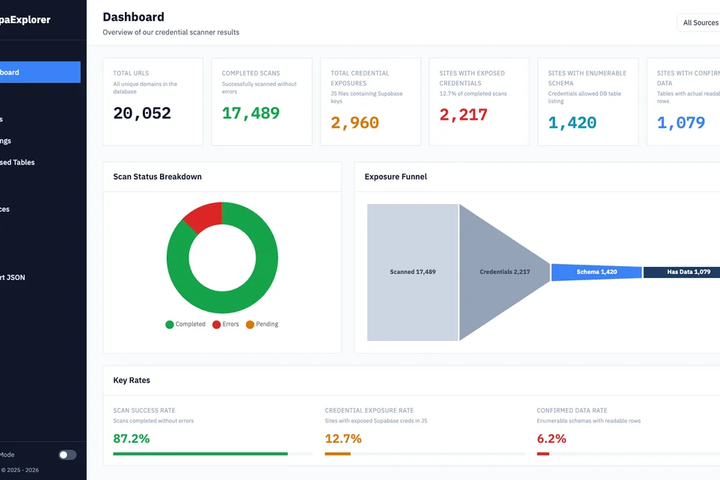Open the Export JSON sidebar item
This screenshot has height=480, width=720.
[13, 277]
